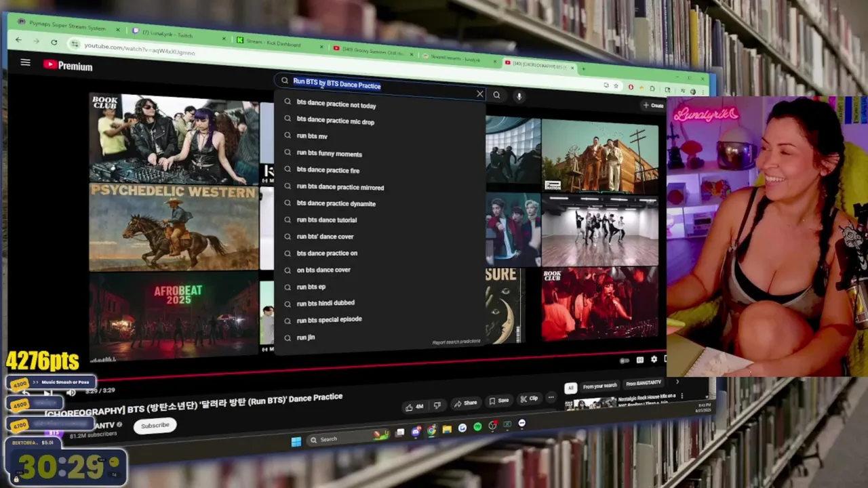This screenshot has height=488, width=868.
Task: Toggle the autoplay switch in player
Action: [x=625, y=361]
